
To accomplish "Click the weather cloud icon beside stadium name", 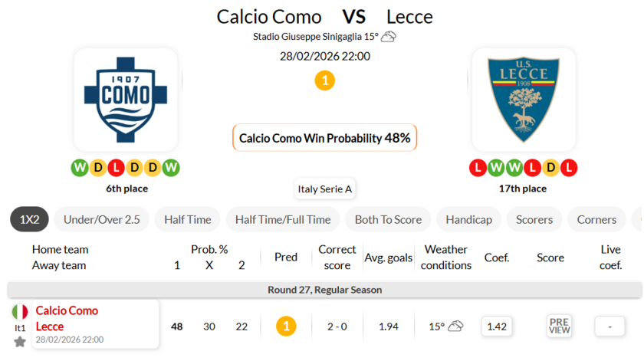I will pos(389,36).
